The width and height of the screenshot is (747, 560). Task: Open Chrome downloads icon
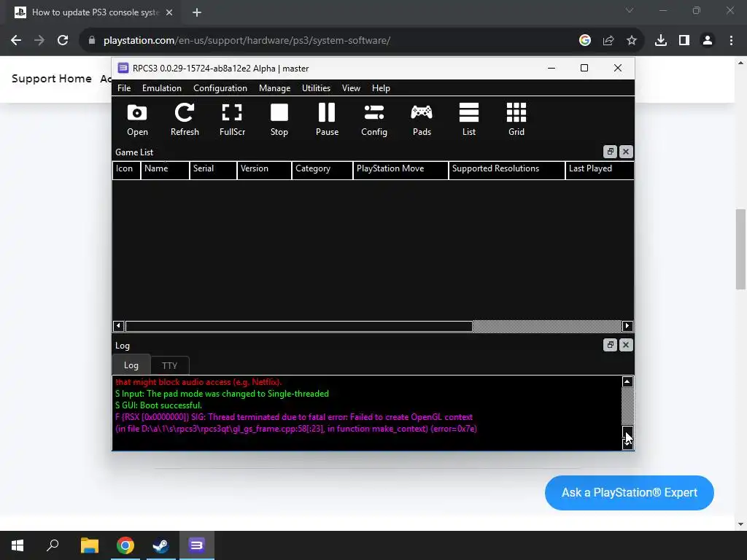click(660, 41)
